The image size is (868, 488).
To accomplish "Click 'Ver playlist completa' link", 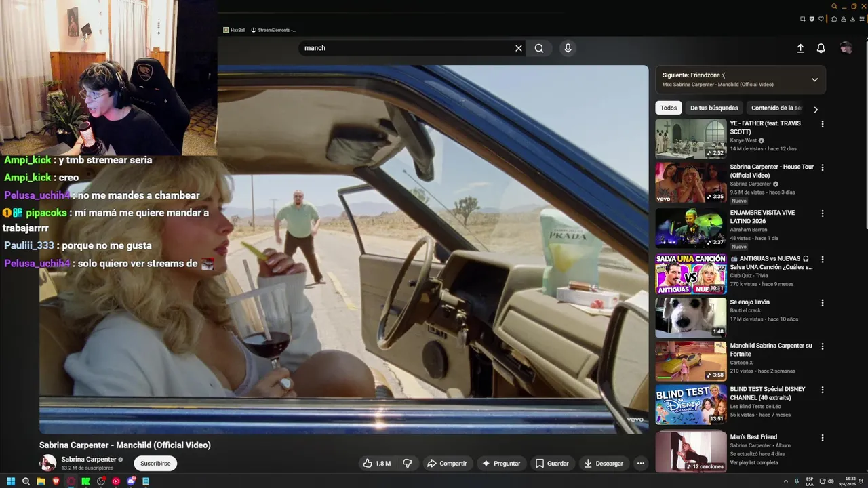I will point(754,462).
